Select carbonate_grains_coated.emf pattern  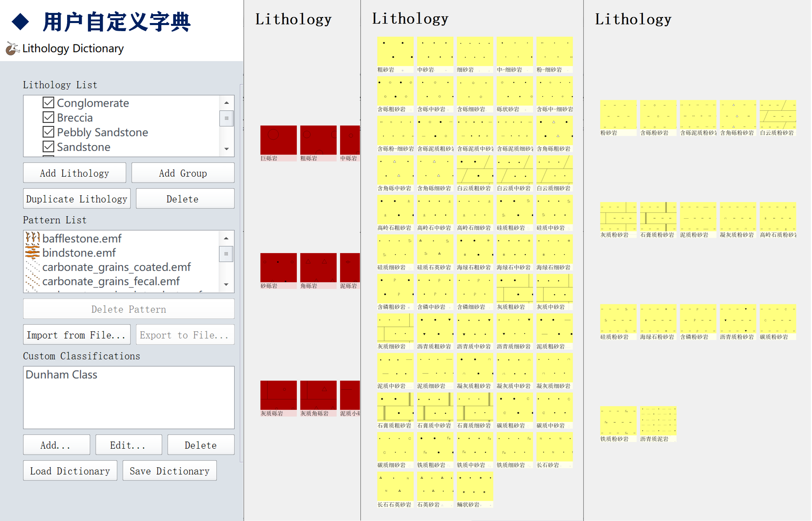click(116, 267)
